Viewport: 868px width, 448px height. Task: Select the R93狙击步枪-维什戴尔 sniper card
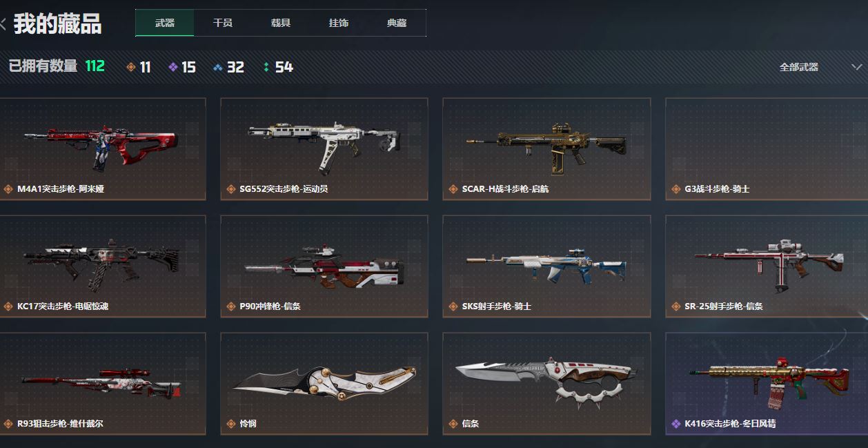click(x=102, y=383)
